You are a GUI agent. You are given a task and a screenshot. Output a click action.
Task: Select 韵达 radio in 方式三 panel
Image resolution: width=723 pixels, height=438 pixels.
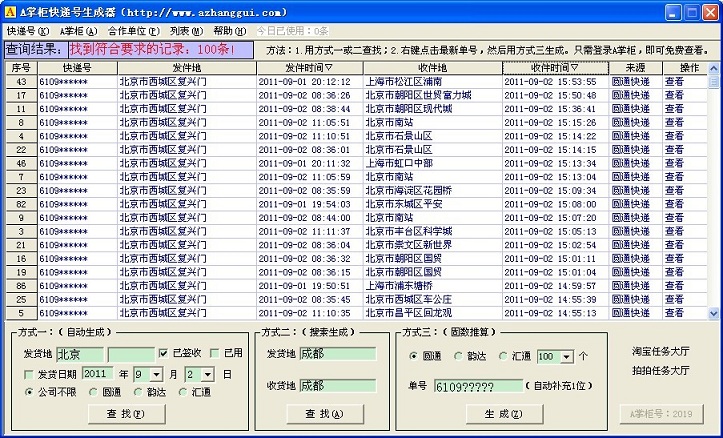[458, 356]
